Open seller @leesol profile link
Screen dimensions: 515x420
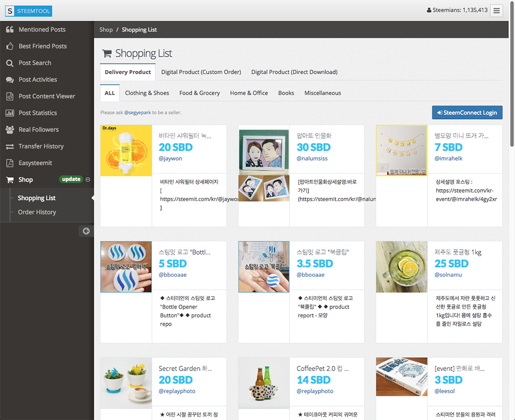445,391
